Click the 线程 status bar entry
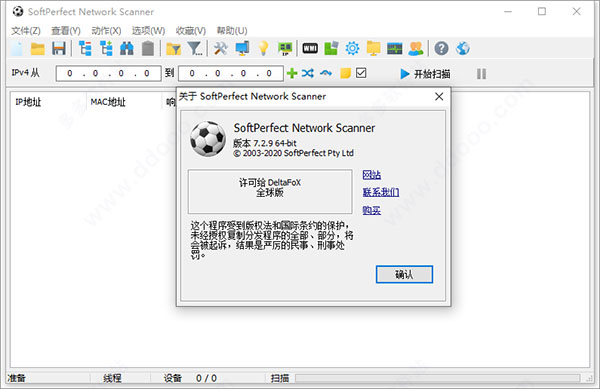Image resolution: width=600 pixels, height=389 pixels. coord(112,378)
